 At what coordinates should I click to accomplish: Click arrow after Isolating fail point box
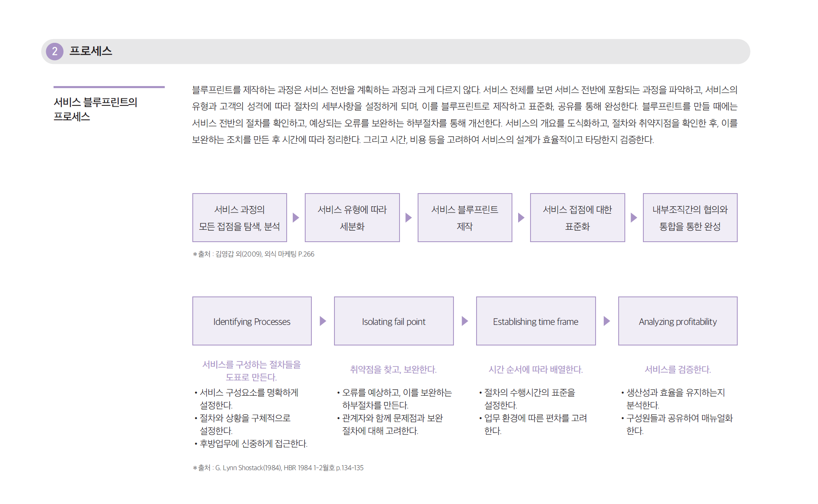click(x=465, y=321)
